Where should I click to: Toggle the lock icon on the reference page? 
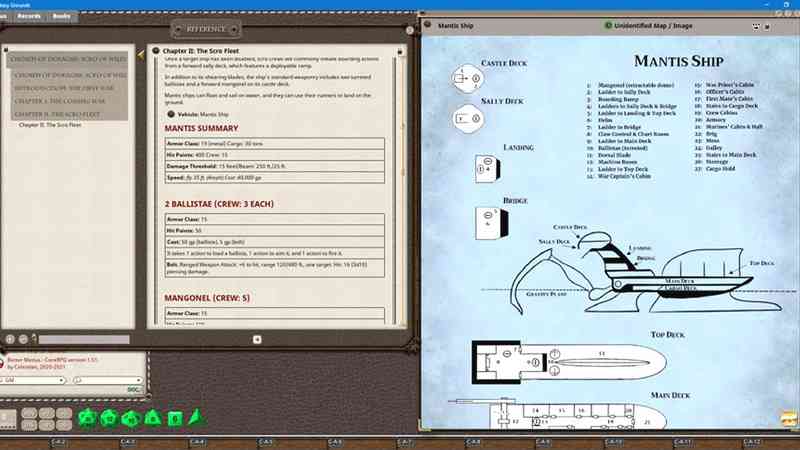(399, 51)
